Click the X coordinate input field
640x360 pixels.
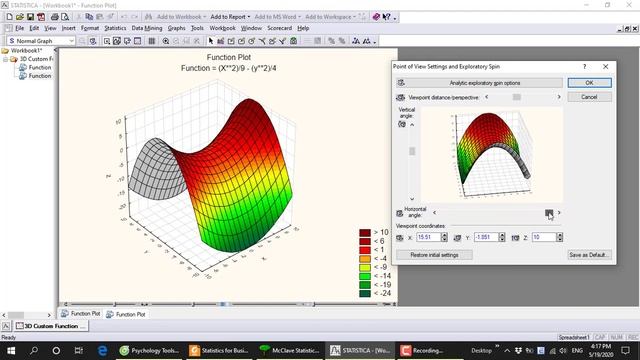tap(428, 237)
